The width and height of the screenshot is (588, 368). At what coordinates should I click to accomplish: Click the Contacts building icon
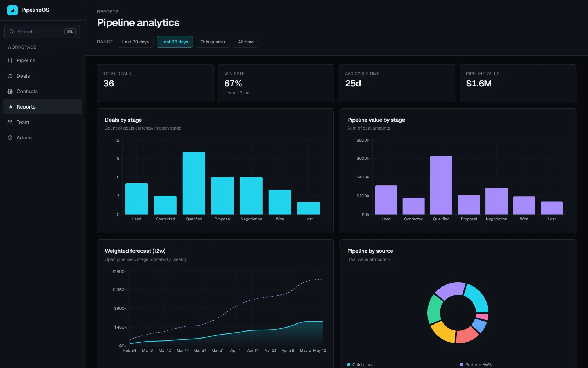tap(10, 91)
